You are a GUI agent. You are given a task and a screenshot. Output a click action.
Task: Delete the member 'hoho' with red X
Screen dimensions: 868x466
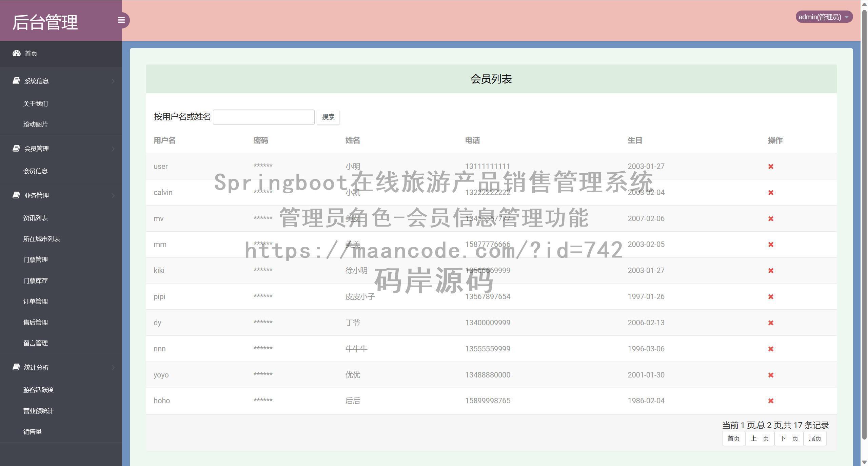tap(771, 401)
